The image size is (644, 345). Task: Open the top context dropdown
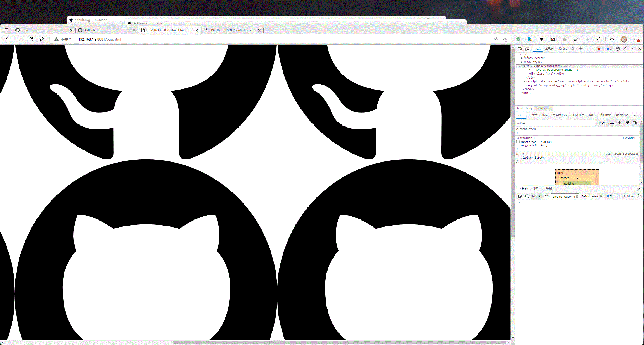536,196
